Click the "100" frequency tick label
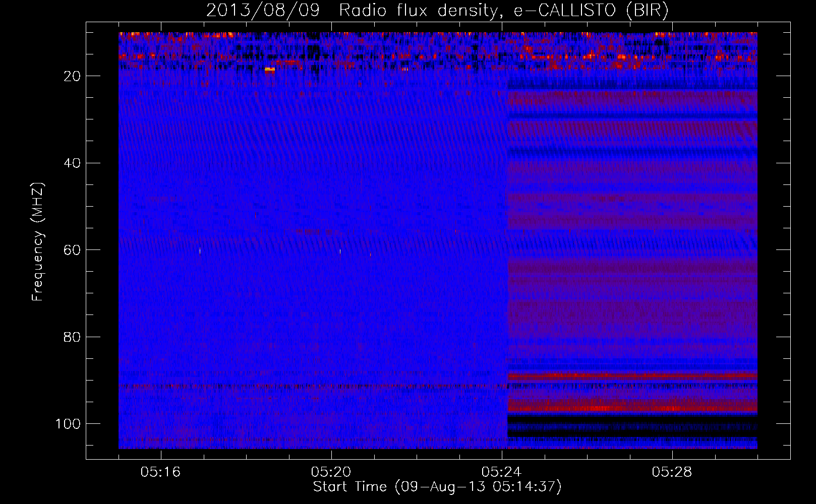The image size is (816, 504). pyautogui.click(x=68, y=424)
